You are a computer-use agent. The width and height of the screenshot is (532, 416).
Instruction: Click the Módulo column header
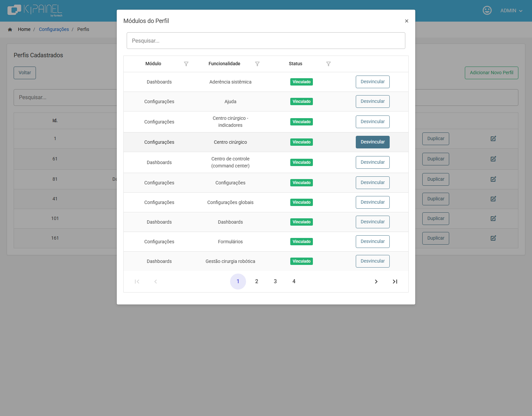click(x=153, y=64)
